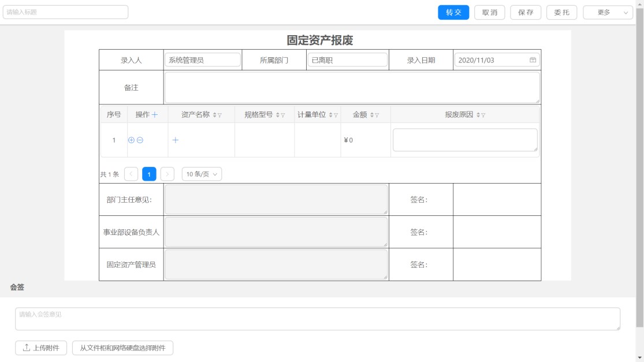Screen dimensions: 644x362
Task: Click the 签名 cell for 事业部设备负责人
Action: click(497, 232)
